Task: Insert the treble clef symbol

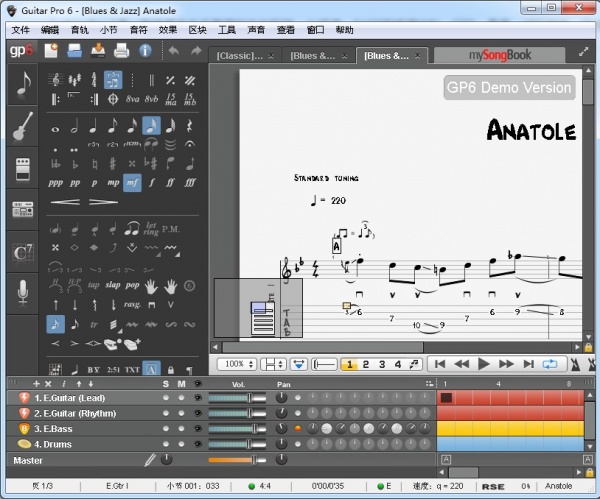Action: coord(56,80)
